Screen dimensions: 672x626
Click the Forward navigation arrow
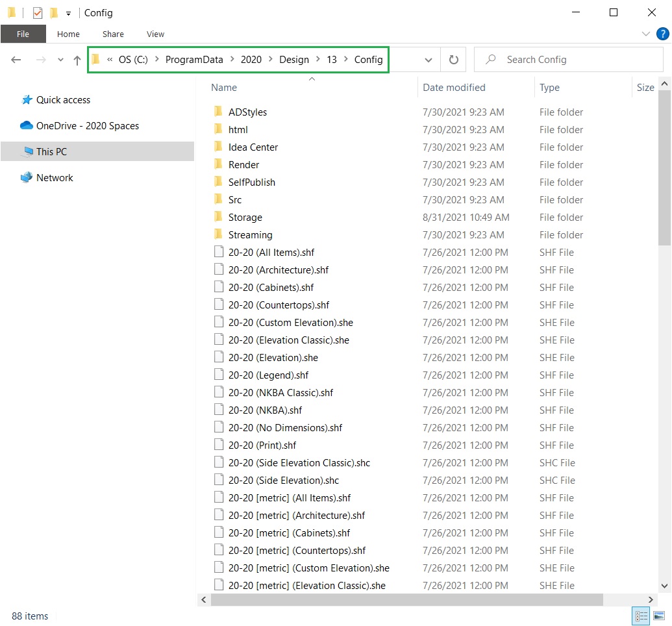click(41, 60)
